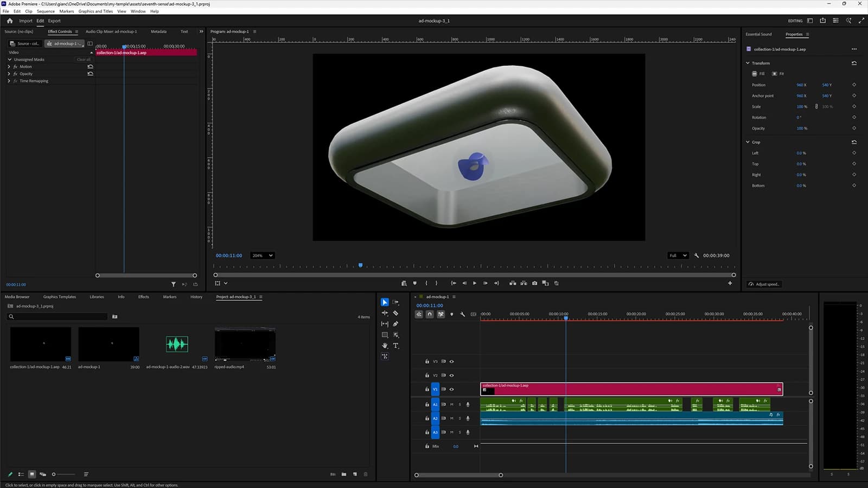Step forward one frame in Program Monitor
This screenshot has width=868, height=488.
(x=486, y=283)
